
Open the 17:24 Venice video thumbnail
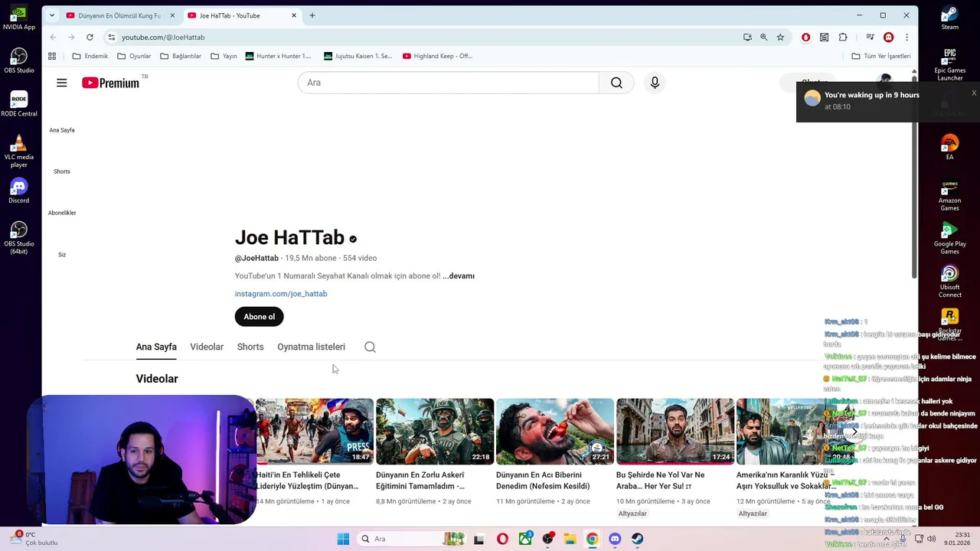coord(675,432)
